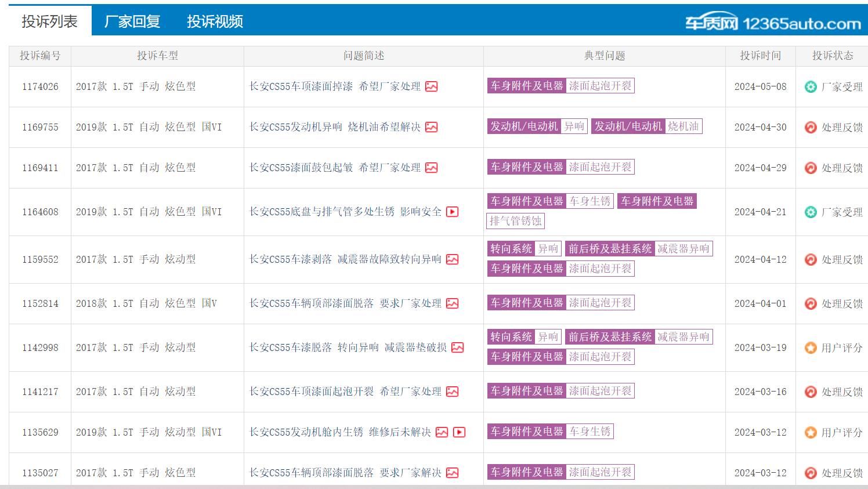The height and width of the screenshot is (489, 868).
Task: Click 用户评分 status icon for 1142998
Action: point(811,347)
